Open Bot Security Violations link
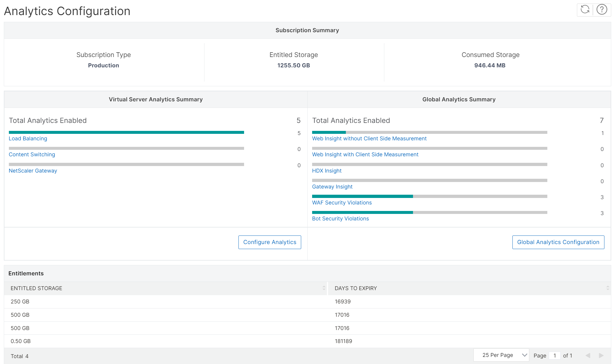Viewport: 613px width, 364px height. pos(340,219)
